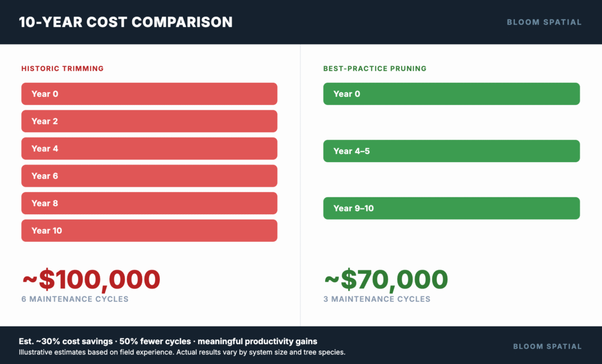Click the ~$100,000 cost figure
The width and height of the screenshot is (602, 364).
click(91, 279)
